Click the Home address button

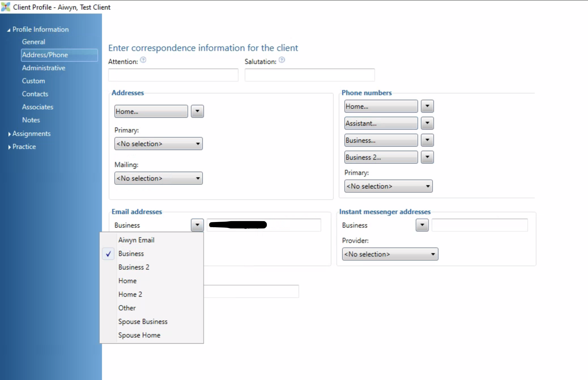pos(151,111)
